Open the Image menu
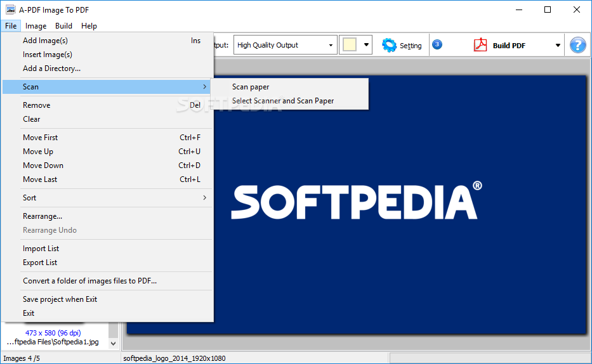 pos(36,25)
